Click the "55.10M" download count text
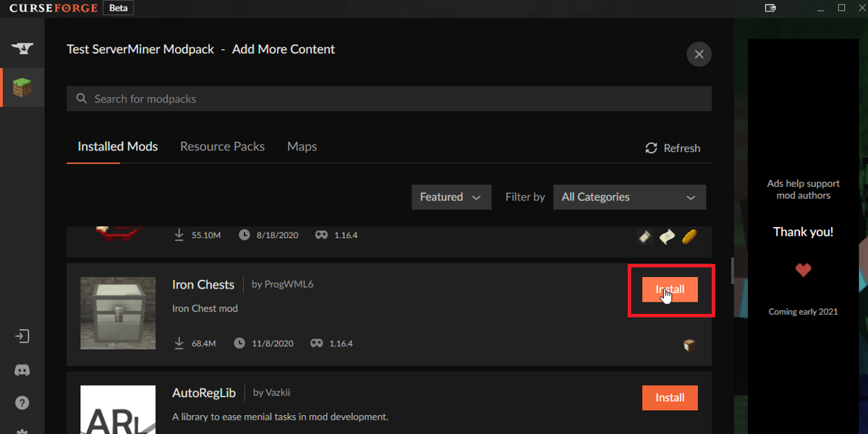868x434 pixels. [206, 236]
